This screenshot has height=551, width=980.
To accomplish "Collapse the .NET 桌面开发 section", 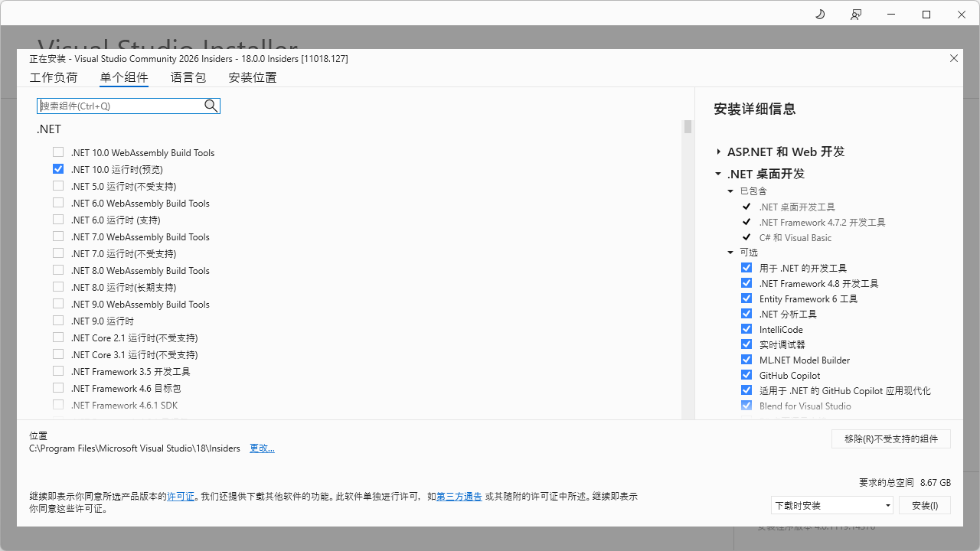I will point(719,174).
